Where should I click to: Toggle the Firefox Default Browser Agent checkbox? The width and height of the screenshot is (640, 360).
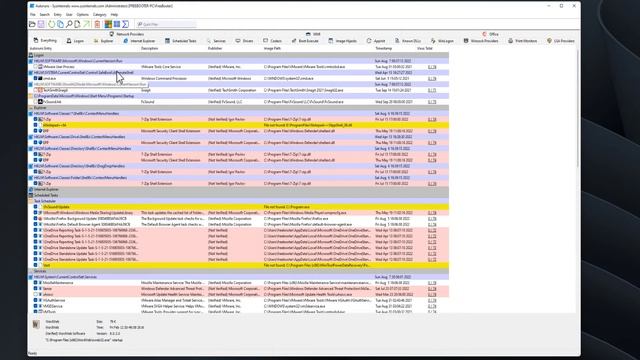[36, 224]
